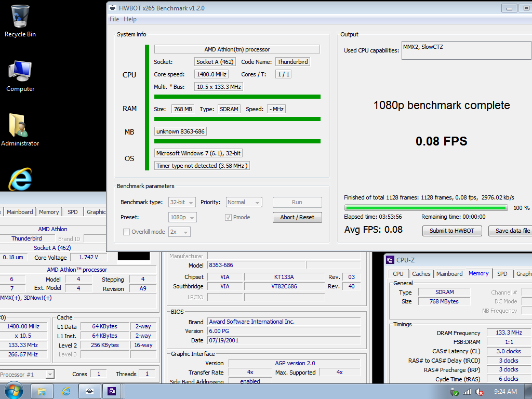The width and height of the screenshot is (532, 399).
Task: Click the CAS# Latency 3.0 clocks value
Action: 509,351
